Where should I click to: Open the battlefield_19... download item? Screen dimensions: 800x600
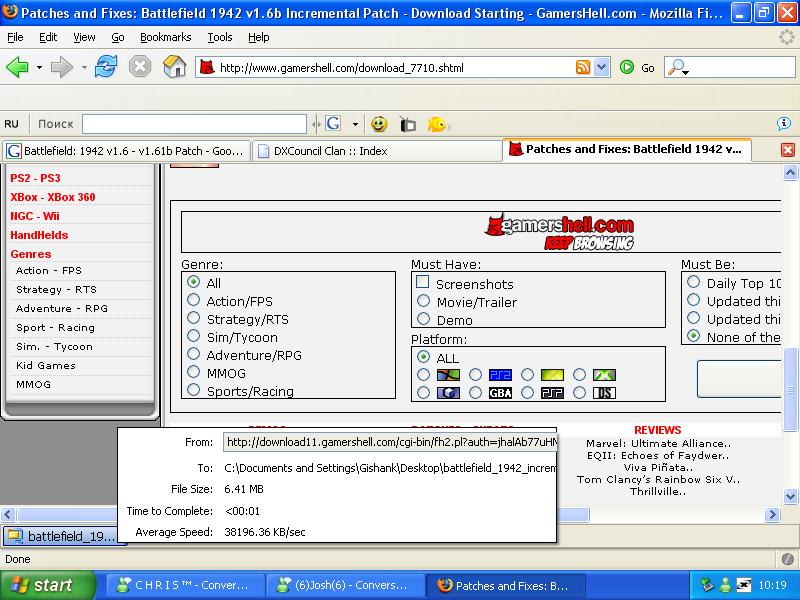(63, 536)
